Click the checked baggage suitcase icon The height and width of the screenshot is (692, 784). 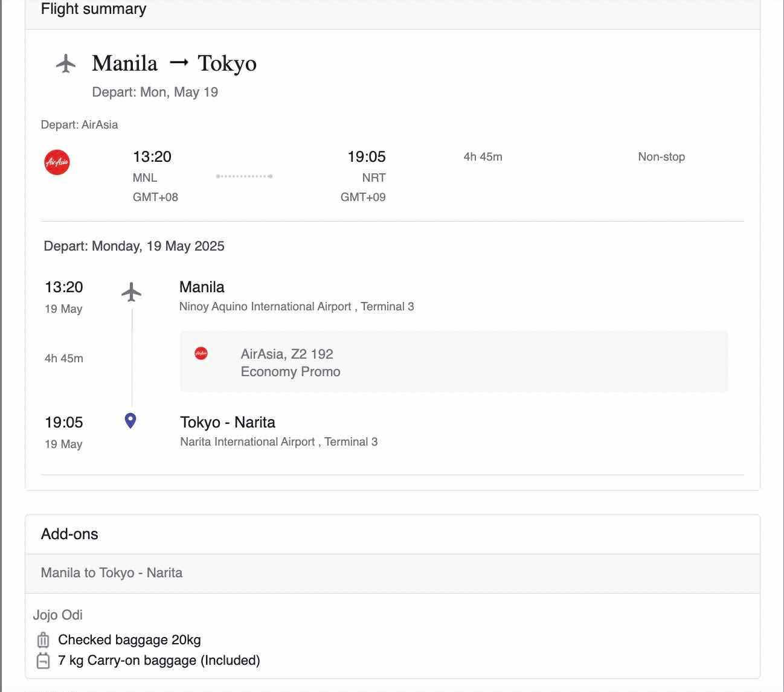pyautogui.click(x=43, y=640)
